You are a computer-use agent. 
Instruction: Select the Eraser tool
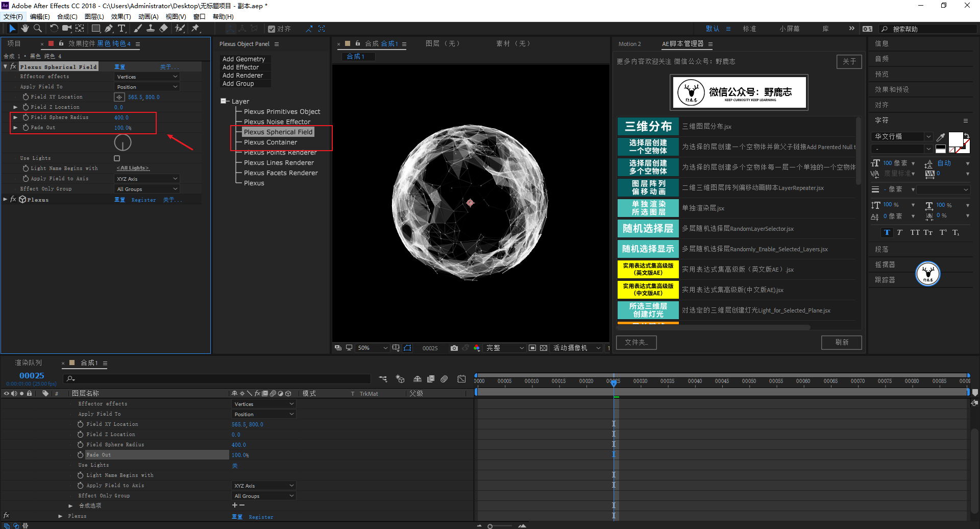click(163, 29)
